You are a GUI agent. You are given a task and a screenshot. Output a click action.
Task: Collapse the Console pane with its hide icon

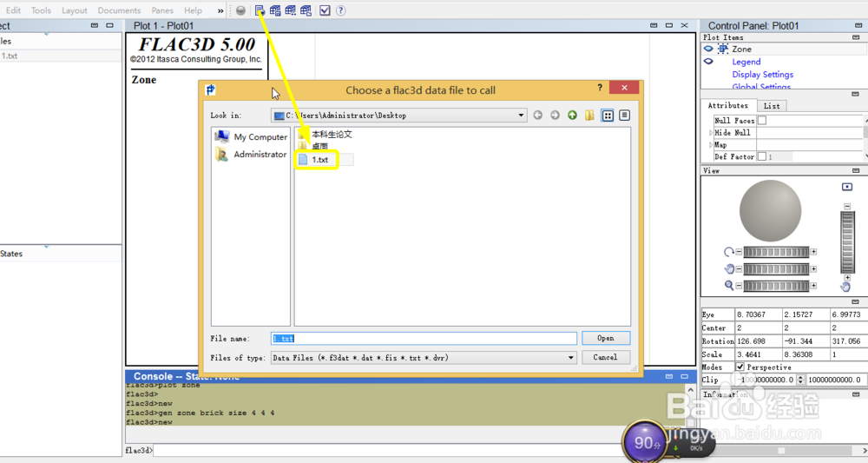coord(669,376)
